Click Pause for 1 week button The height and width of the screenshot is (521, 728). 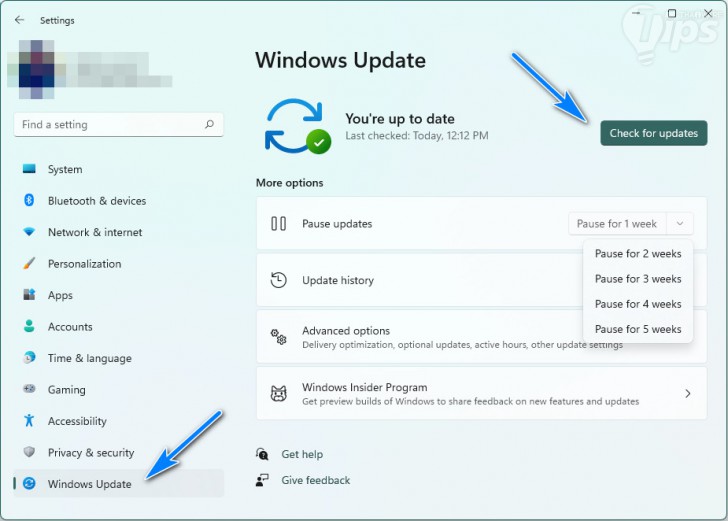tap(617, 223)
